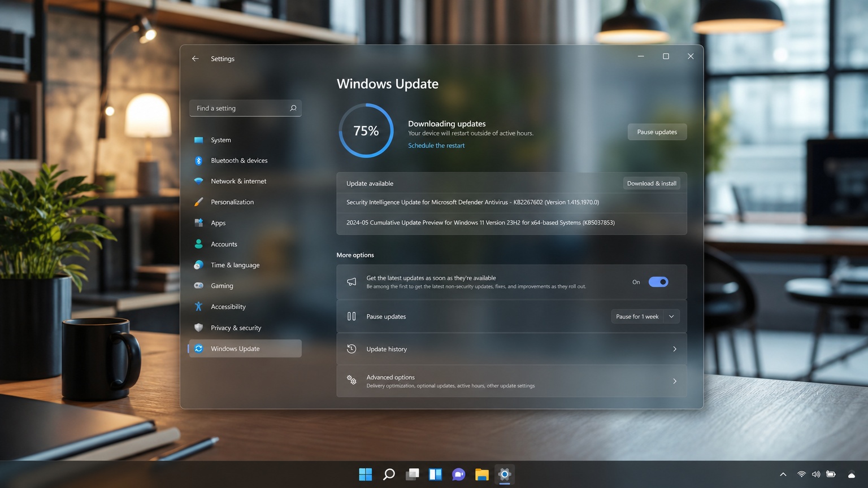Open Task View from the taskbar
This screenshot has width=868, height=488.
pyautogui.click(x=413, y=474)
